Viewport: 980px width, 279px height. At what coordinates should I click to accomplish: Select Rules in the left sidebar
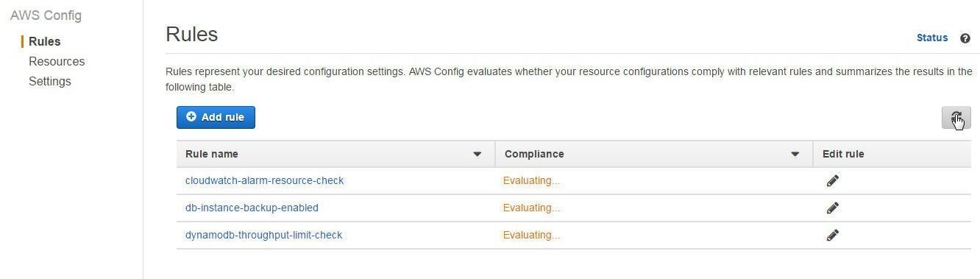(45, 41)
